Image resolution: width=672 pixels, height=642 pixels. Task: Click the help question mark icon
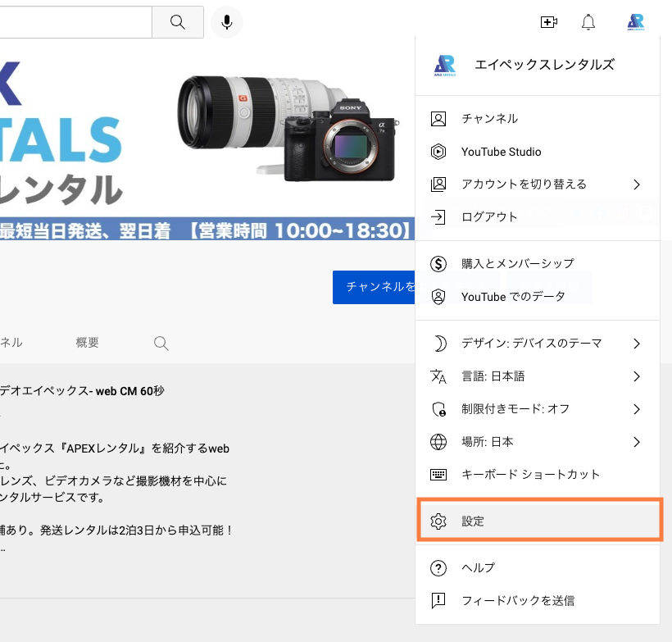pos(438,568)
